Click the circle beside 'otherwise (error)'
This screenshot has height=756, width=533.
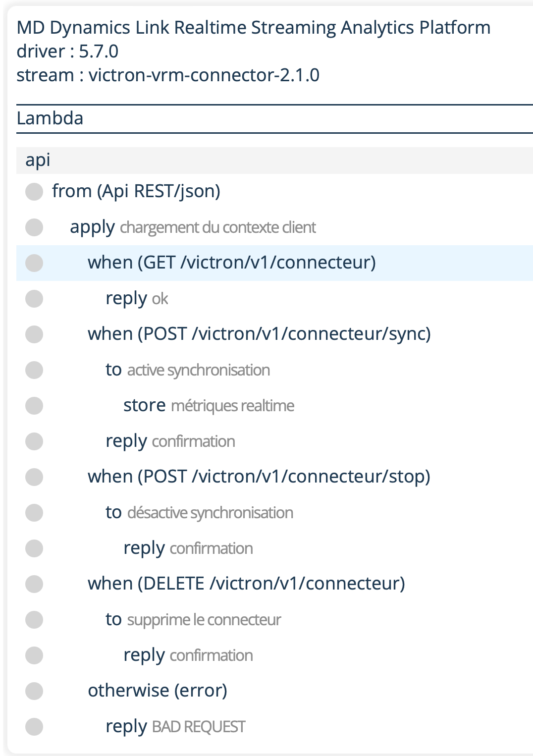pyautogui.click(x=34, y=691)
